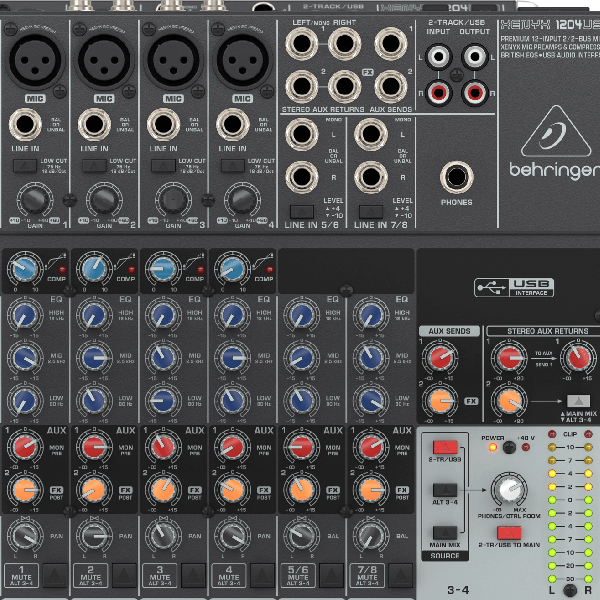Click channel 4 PAN knob
This screenshot has height=600, width=600.
pos(233,536)
